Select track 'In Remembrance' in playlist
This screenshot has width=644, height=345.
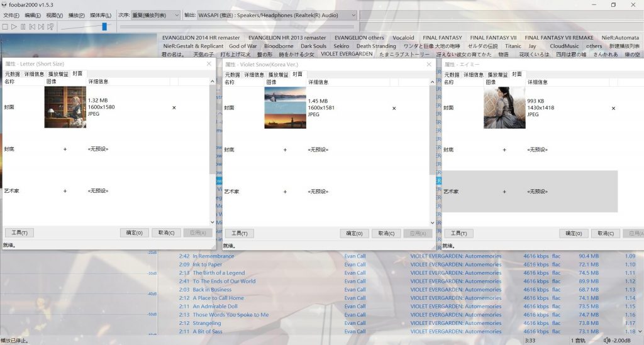pos(213,256)
